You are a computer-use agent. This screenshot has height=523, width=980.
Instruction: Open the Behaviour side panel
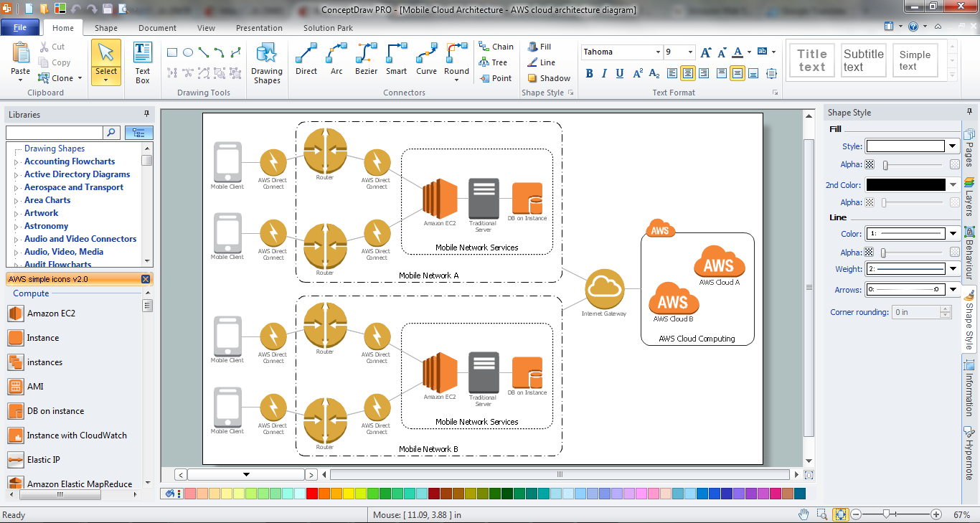[969, 253]
